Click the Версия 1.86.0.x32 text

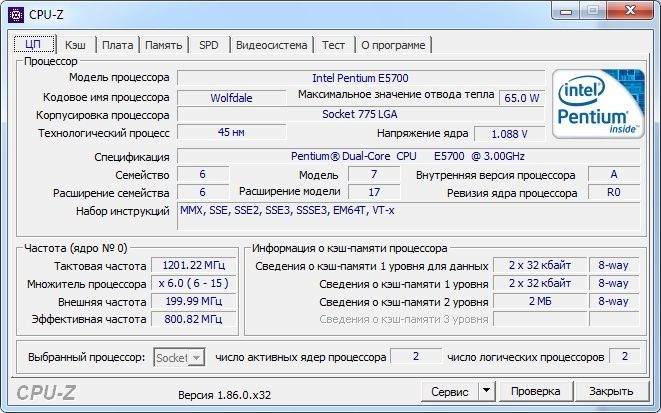[224, 395]
